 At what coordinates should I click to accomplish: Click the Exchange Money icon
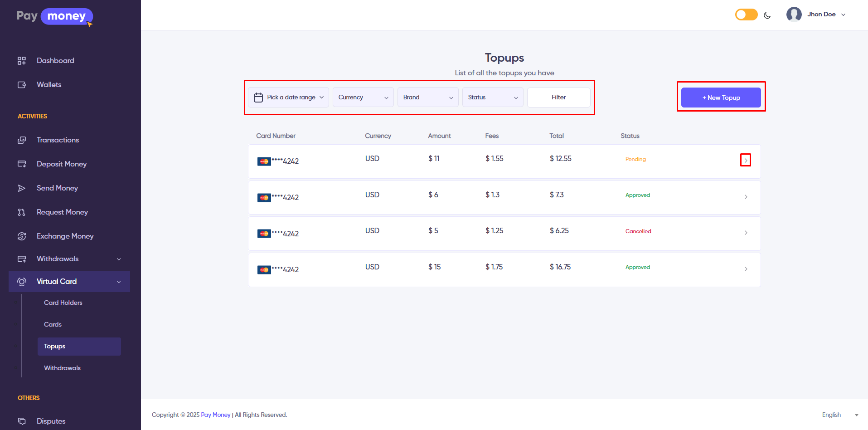(x=21, y=236)
